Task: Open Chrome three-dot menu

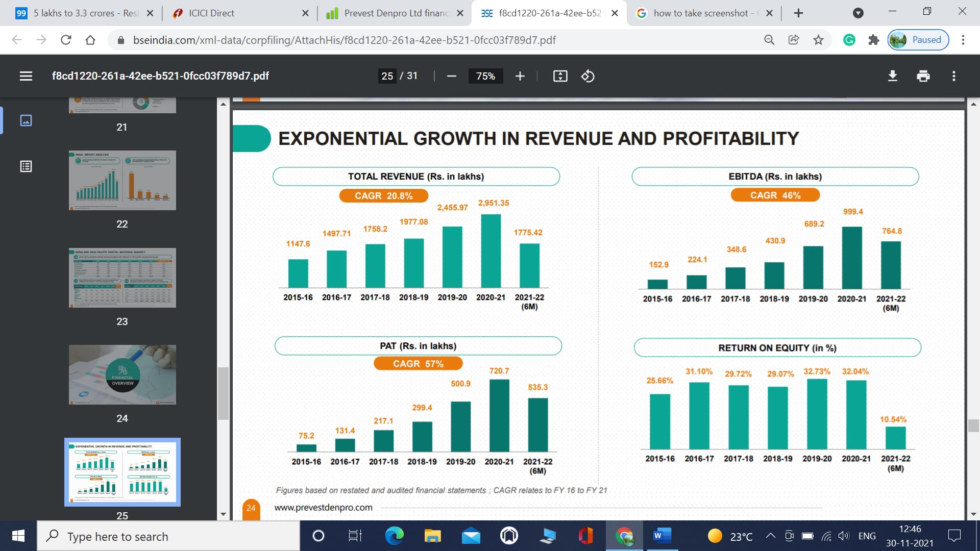Action: coord(963,40)
